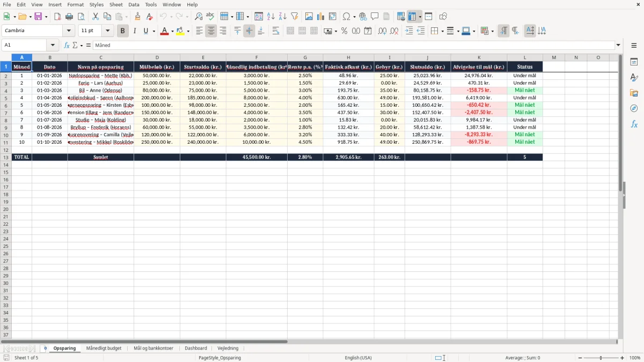
Task: Toggle Wrap Text
Action: 276,31
